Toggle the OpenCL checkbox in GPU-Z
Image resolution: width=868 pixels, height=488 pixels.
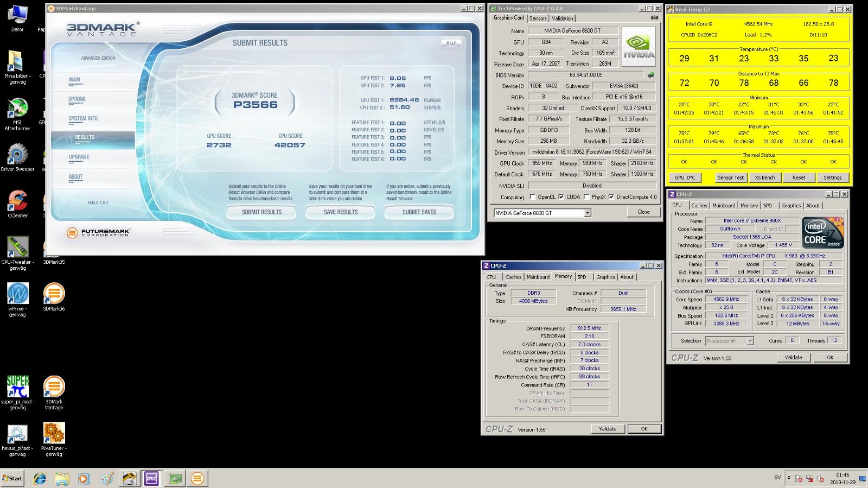[x=532, y=197]
